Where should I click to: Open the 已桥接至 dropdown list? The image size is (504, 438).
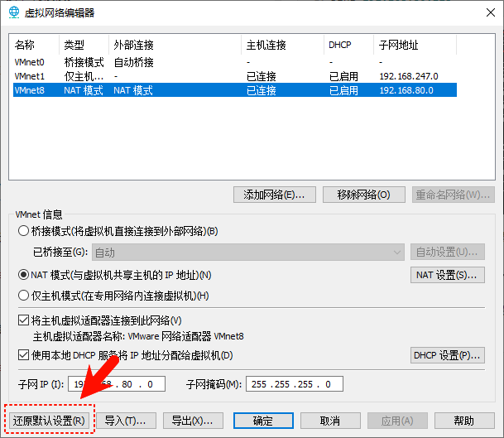pos(247,252)
